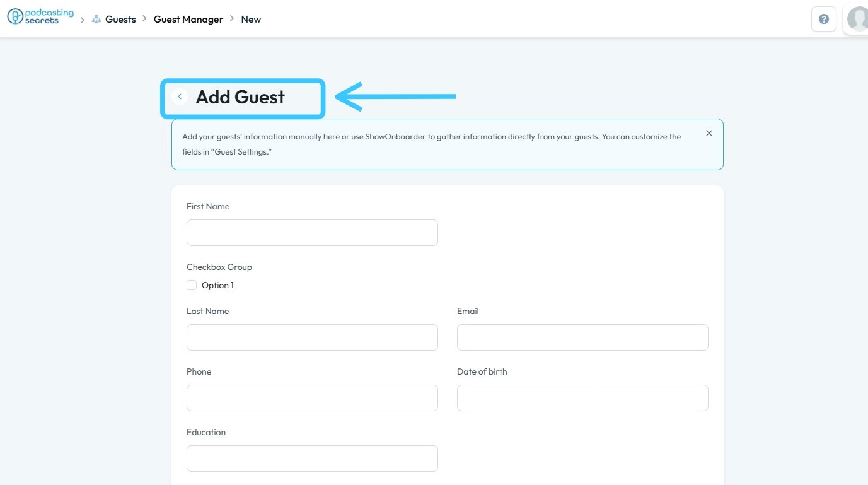
Task: Open the Date of birth field
Action: [582, 398]
